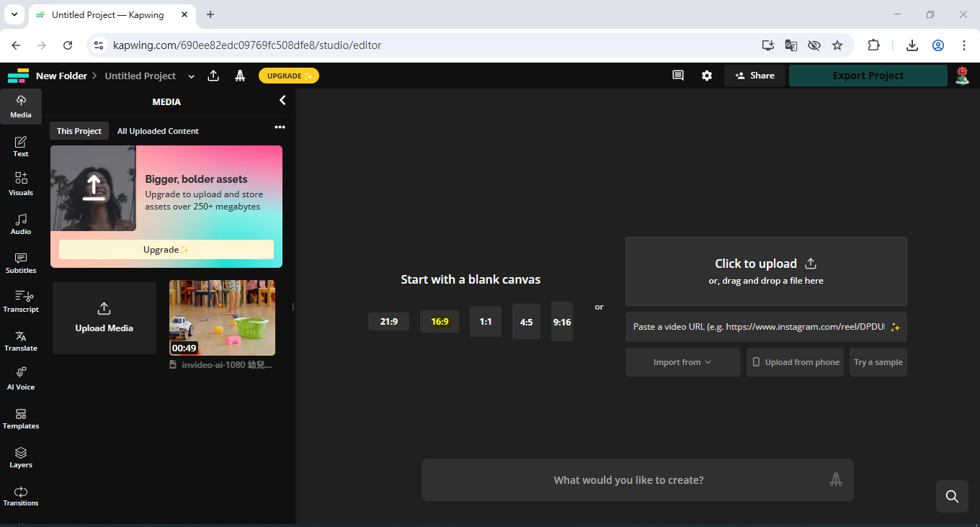Image resolution: width=980 pixels, height=527 pixels.
Task: Open project settings gear icon
Action: pos(707,76)
